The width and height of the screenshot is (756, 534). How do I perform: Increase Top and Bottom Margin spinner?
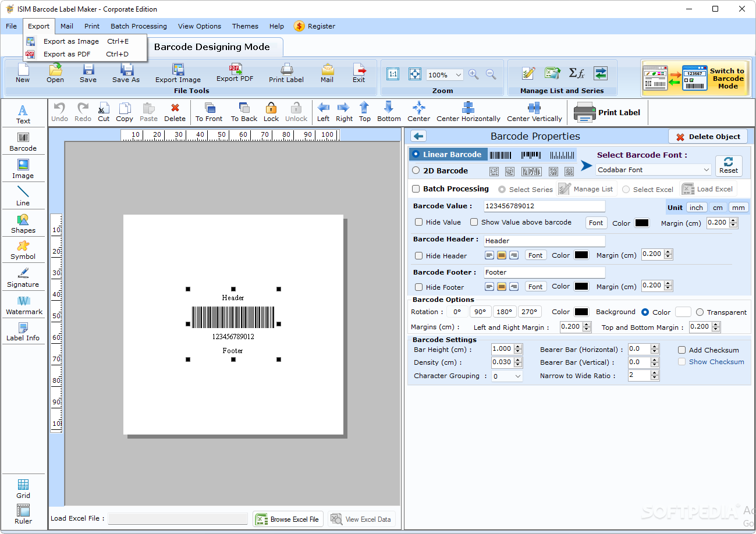pos(716,325)
